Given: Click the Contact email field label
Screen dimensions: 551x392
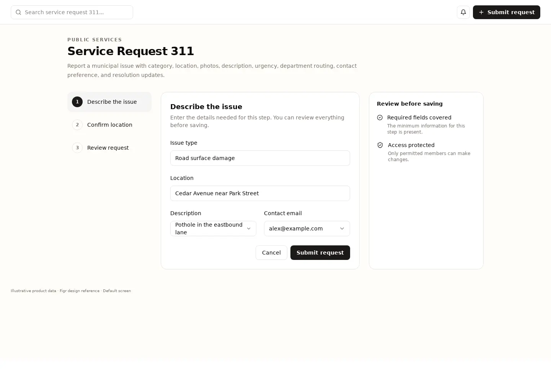Looking at the screenshot, I should [283, 213].
